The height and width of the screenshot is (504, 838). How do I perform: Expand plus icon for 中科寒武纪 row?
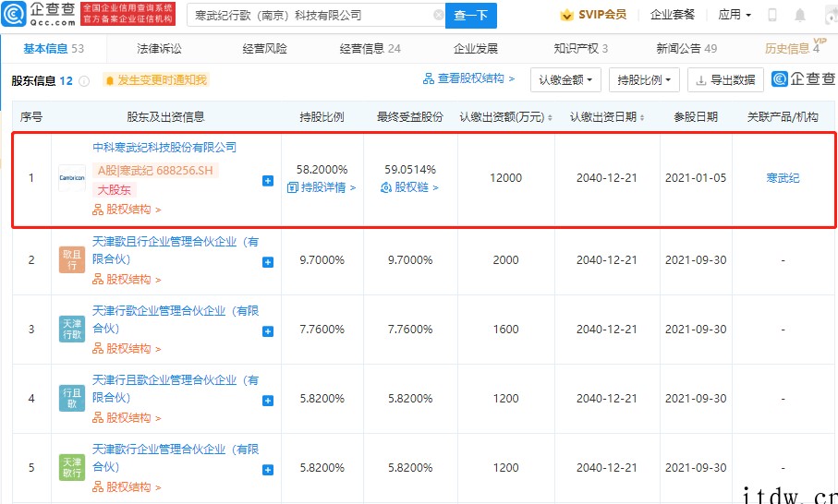[x=268, y=181]
